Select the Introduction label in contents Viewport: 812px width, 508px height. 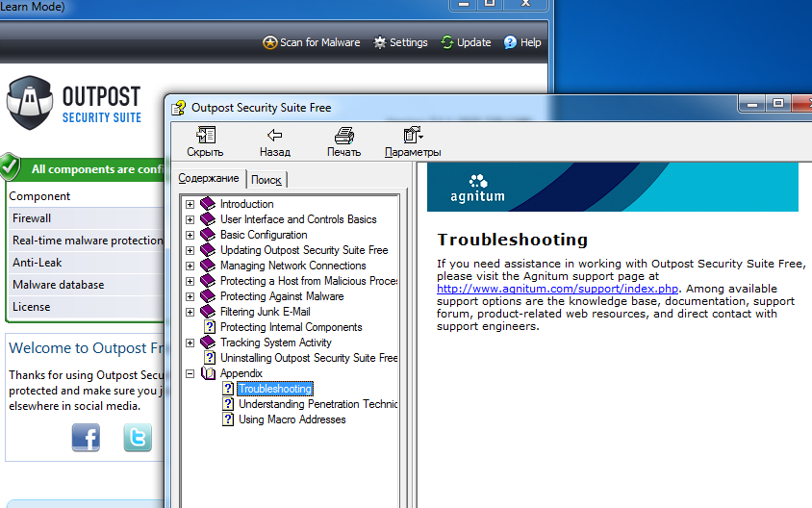click(x=246, y=204)
